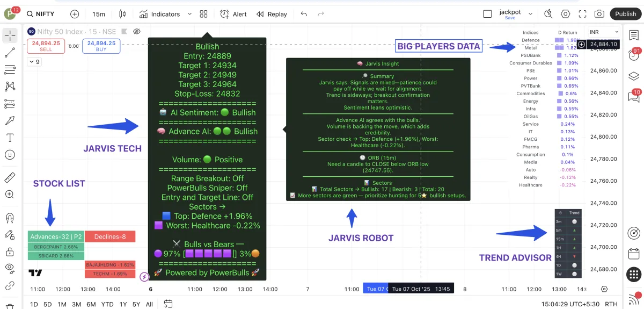Click the jackpot Save layout name
644x309 pixels.
click(x=510, y=15)
